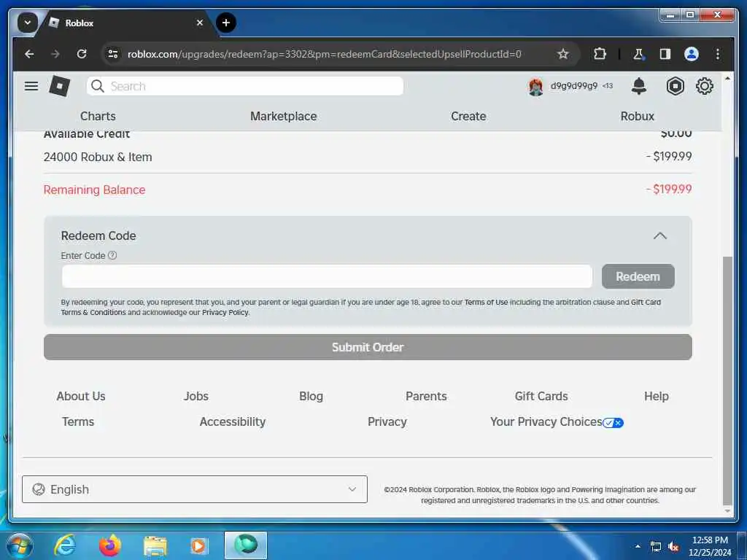Reload the page with the refresh icon
Viewport: 747px width, 560px height.
tap(82, 54)
